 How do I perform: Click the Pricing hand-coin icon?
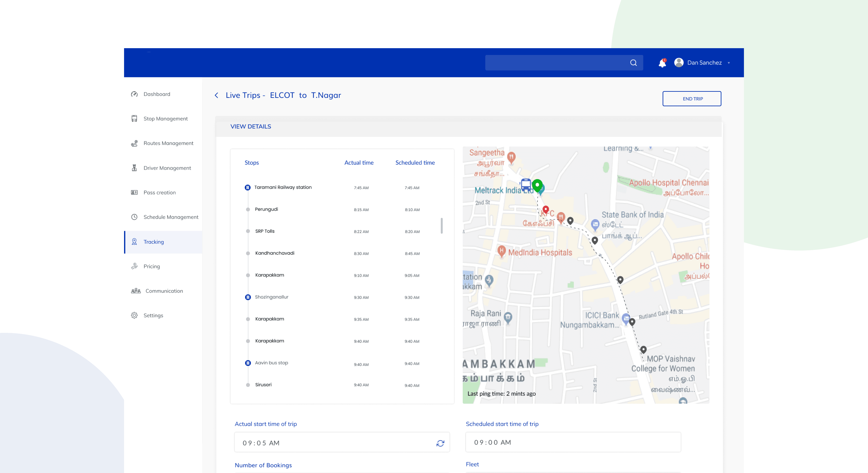134,266
